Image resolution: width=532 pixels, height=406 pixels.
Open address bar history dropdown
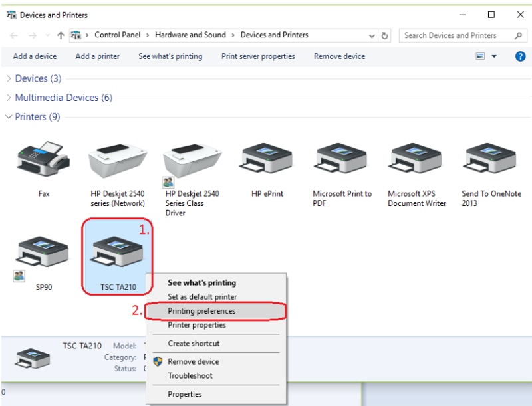tap(372, 35)
